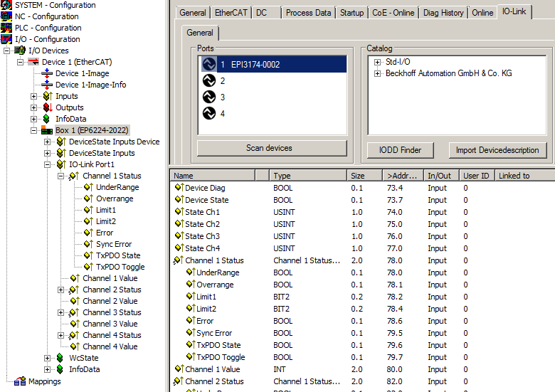The image size is (555, 392).
Task: Click the IODD Finder button
Action: pyautogui.click(x=401, y=150)
